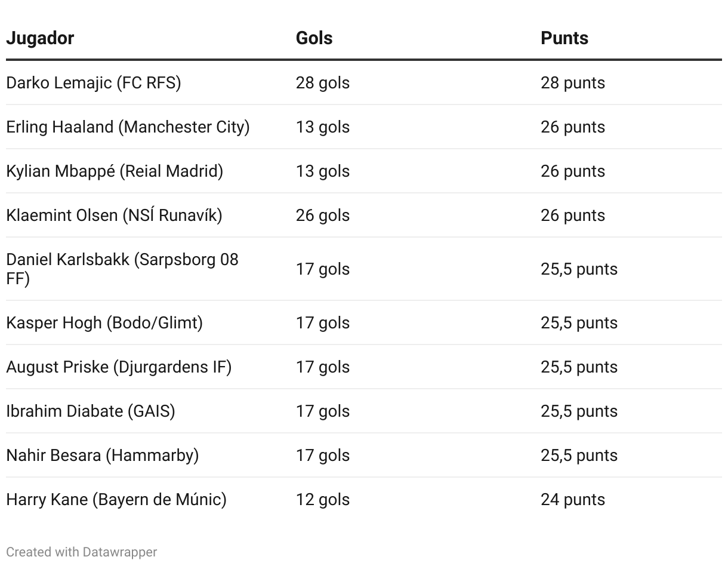The width and height of the screenshot is (728, 566).
Task: Click the 24 punts value
Action: (x=572, y=500)
